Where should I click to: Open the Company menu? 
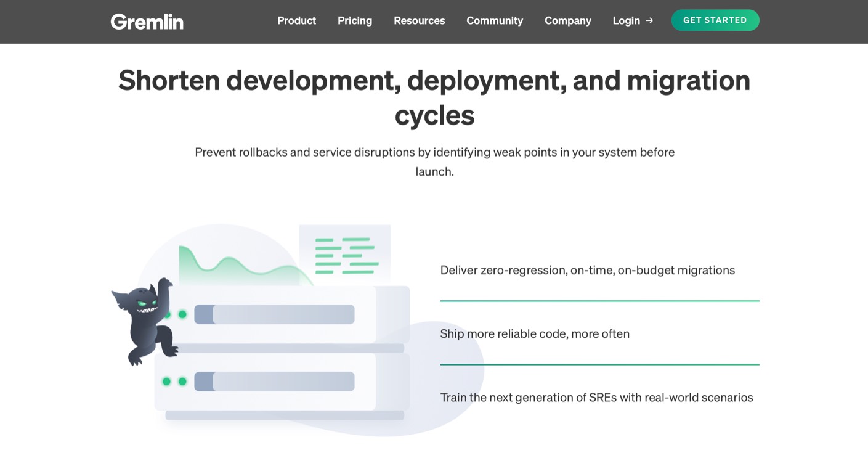567,21
